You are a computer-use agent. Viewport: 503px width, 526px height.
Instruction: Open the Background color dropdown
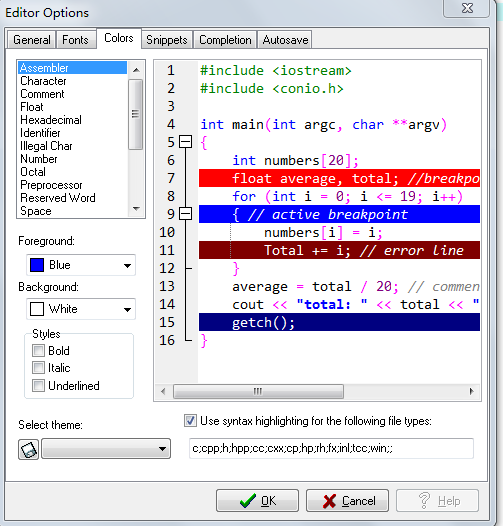click(x=81, y=309)
